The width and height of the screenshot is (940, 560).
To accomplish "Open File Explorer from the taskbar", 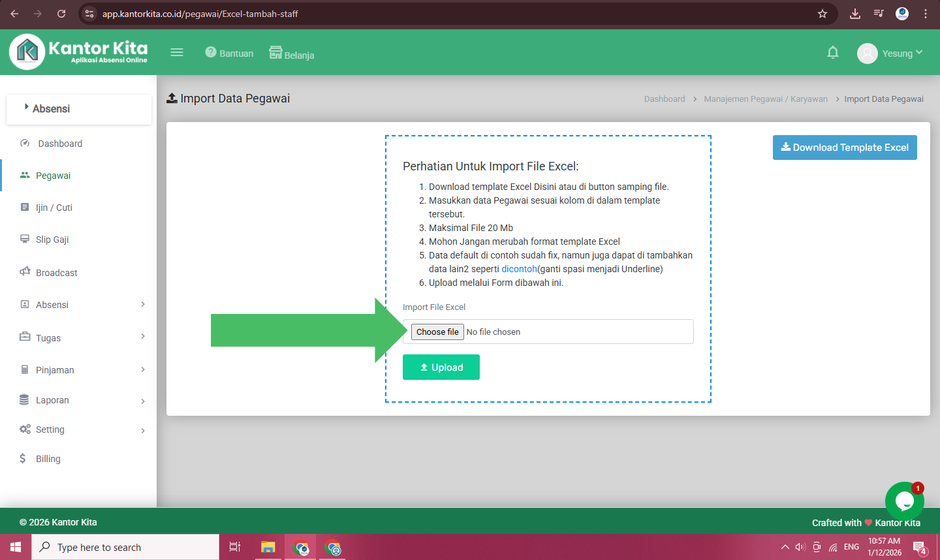I will coord(268,547).
